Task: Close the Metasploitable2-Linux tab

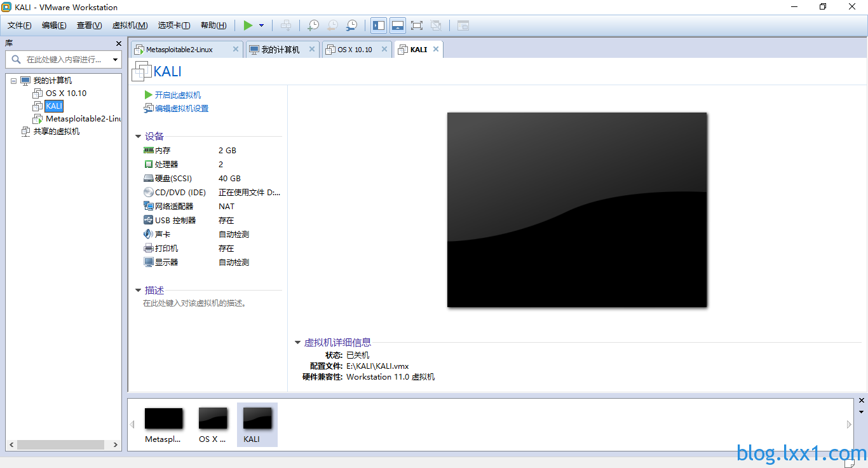Action: (236, 49)
